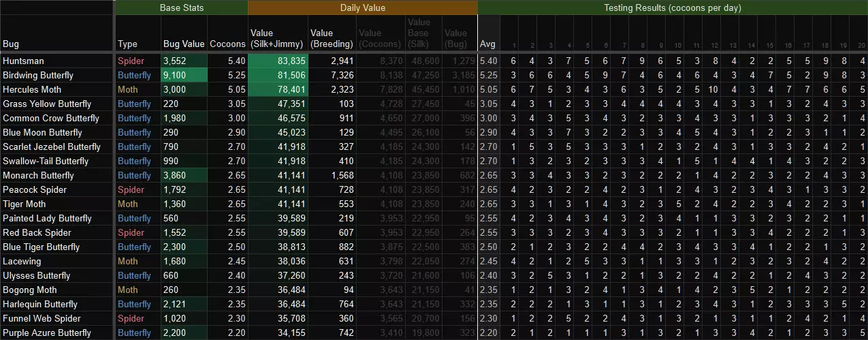Select the Bug Value column header
868x340 pixels.
183,44
